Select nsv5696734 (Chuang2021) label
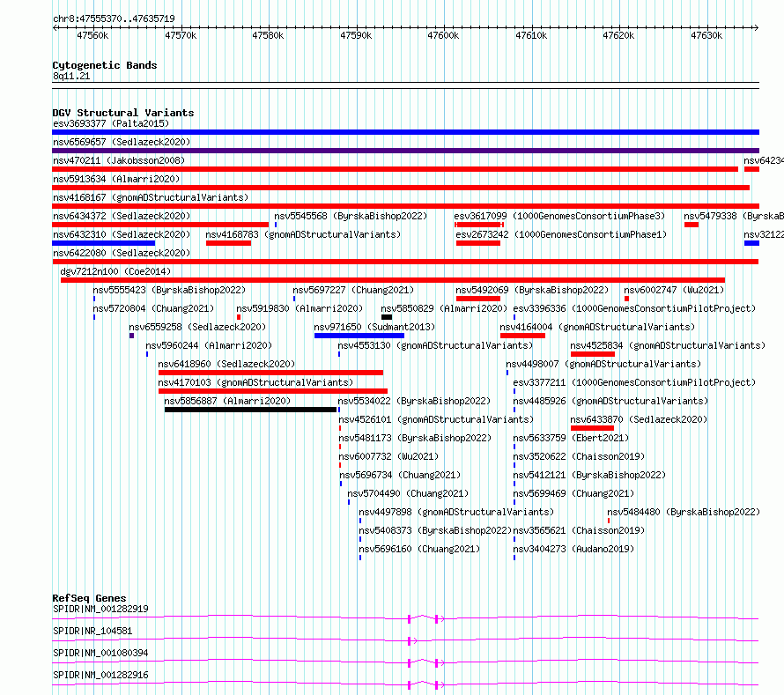The width and height of the screenshot is (784, 695). [400, 475]
